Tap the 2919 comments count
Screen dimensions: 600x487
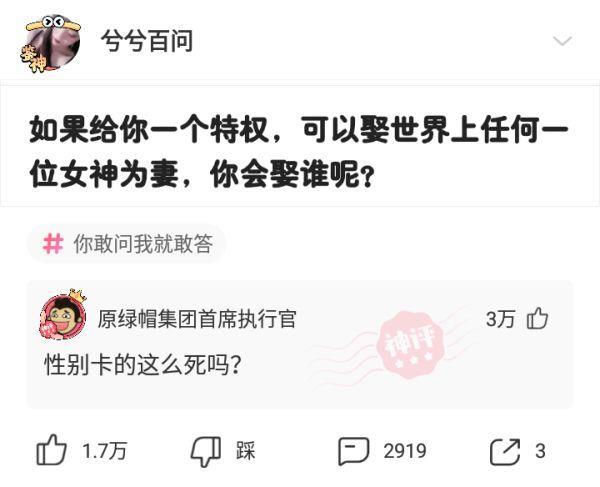point(405,451)
